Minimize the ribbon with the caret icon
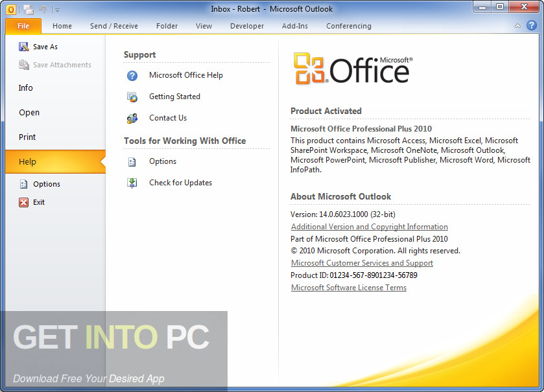This screenshot has height=392, width=544. (517, 26)
